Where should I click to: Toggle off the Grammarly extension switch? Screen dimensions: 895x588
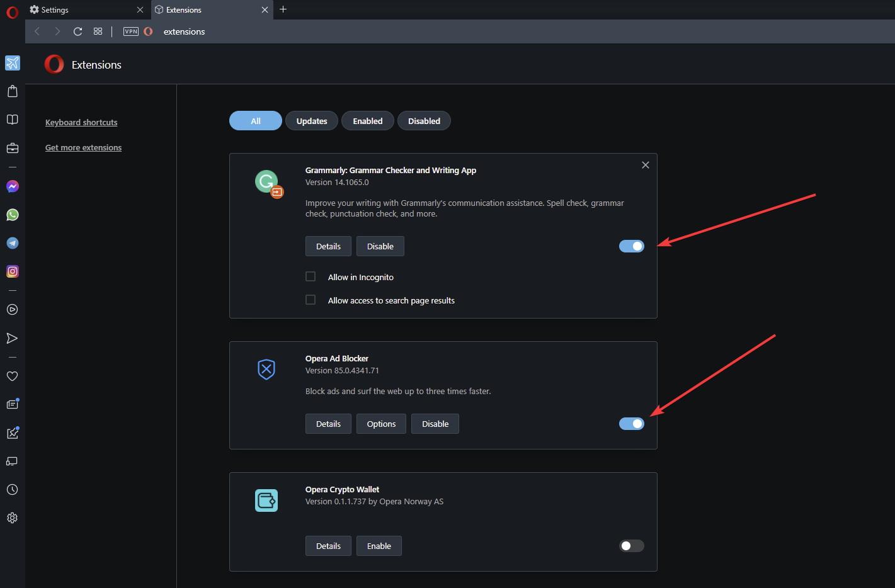[632, 246]
